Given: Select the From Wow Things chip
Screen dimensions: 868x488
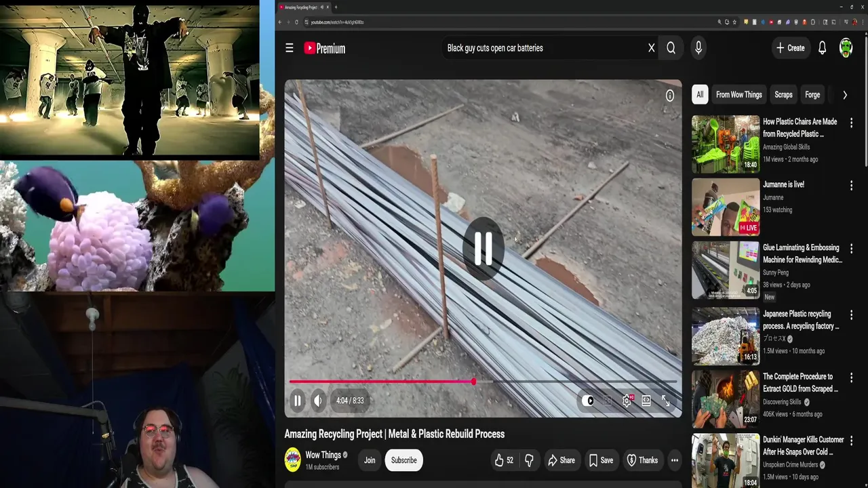Looking at the screenshot, I should 738,95.
